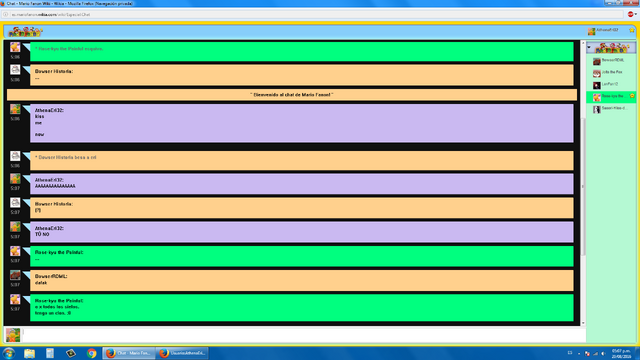Viewport: 640px width, 360px height.
Task: Click the 'tengo un clon' message text
Action: point(53,313)
